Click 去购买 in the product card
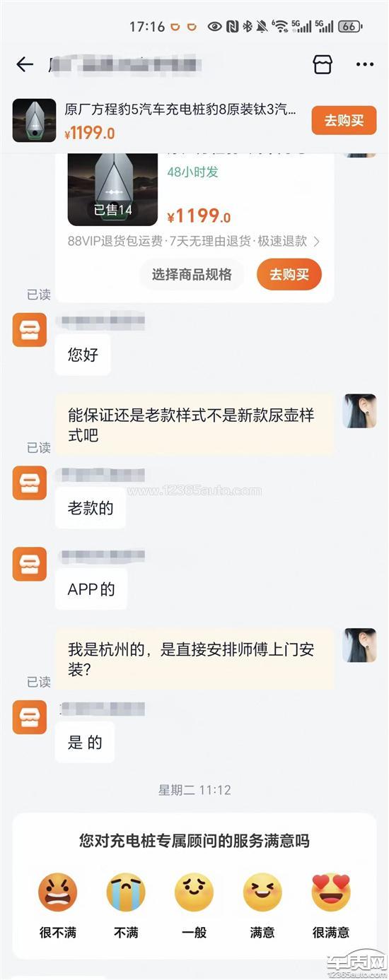Screen dimensions: 389x980 pos(289,274)
